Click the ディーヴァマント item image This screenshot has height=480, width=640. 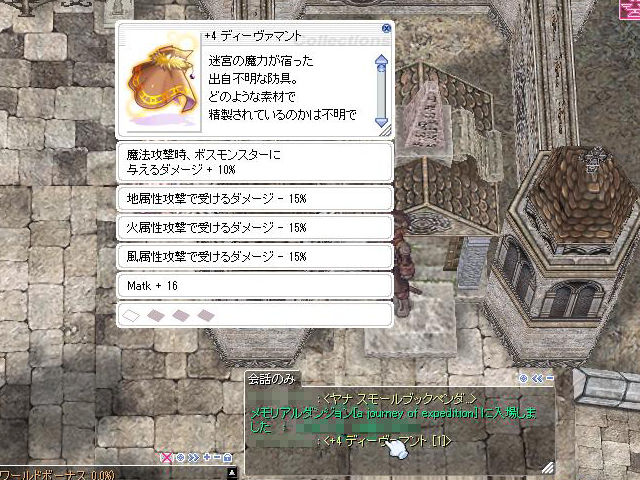162,82
